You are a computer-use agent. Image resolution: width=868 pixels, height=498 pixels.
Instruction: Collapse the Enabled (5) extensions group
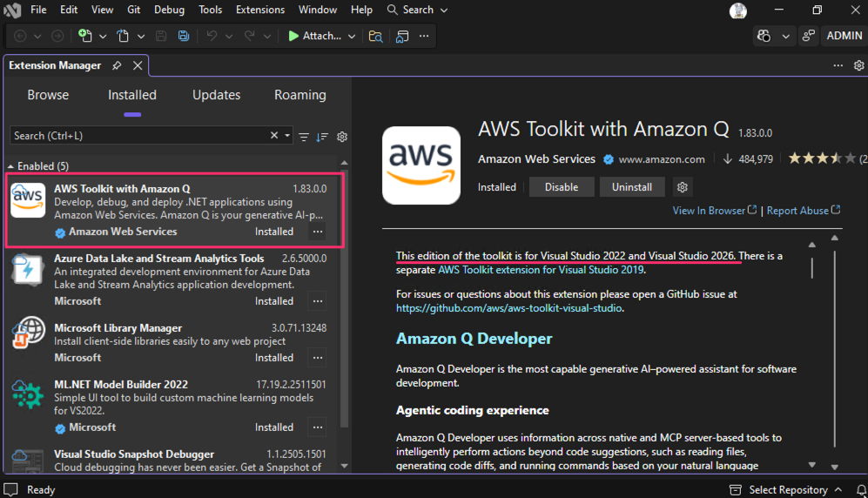pyautogui.click(x=11, y=165)
